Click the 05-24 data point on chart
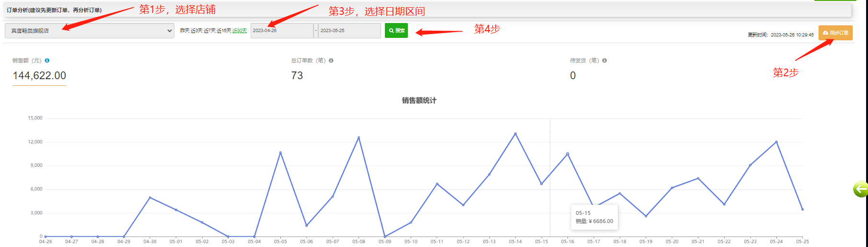This screenshot has width=868, height=247. pos(776,142)
